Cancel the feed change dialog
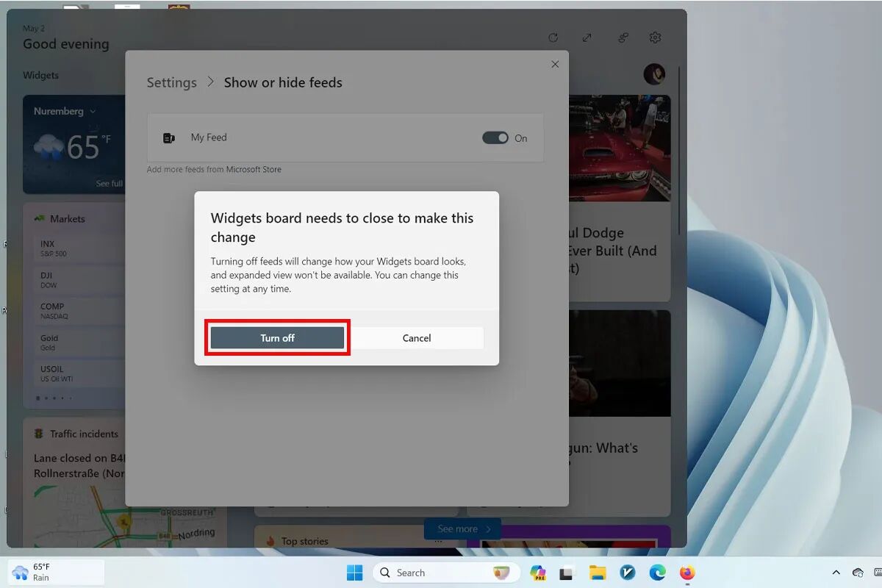Screen dimensions: 882x588 (416, 338)
